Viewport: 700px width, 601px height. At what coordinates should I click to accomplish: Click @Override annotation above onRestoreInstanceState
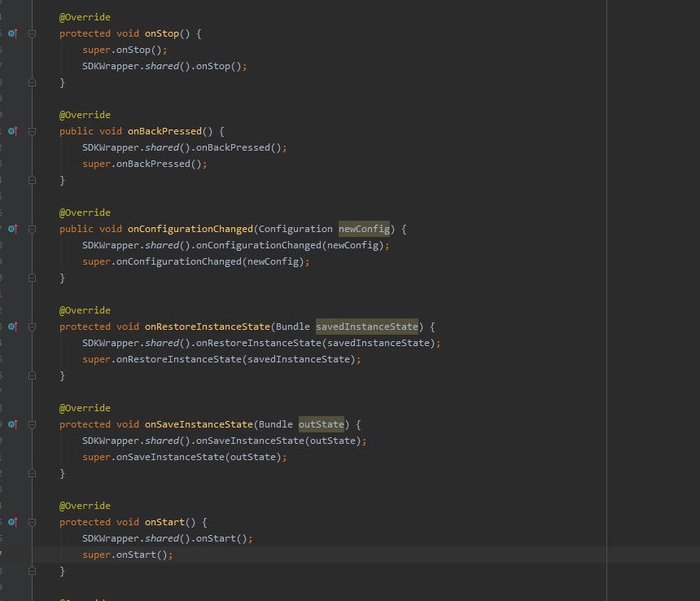point(85,310)
